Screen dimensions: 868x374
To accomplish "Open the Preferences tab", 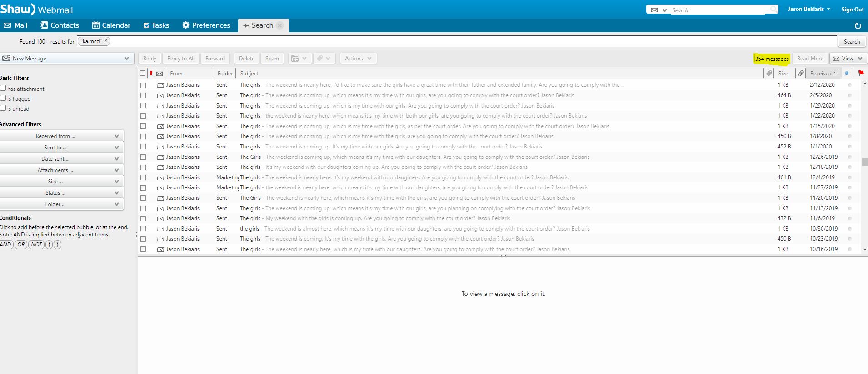I will click(206, 25).
